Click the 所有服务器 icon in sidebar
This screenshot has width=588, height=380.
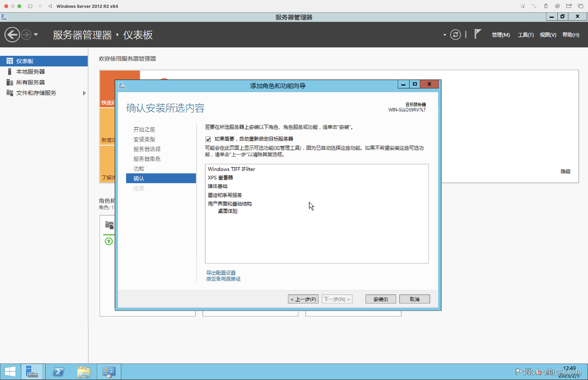10,82
